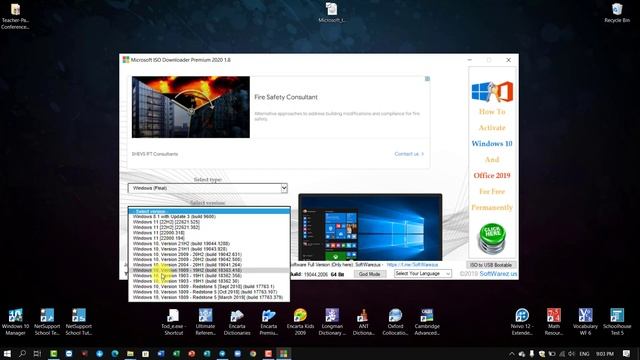Open the Tod_e.exe Shortcut desktop icon
This screenshot has height=360, width=640.
(173, 322)
